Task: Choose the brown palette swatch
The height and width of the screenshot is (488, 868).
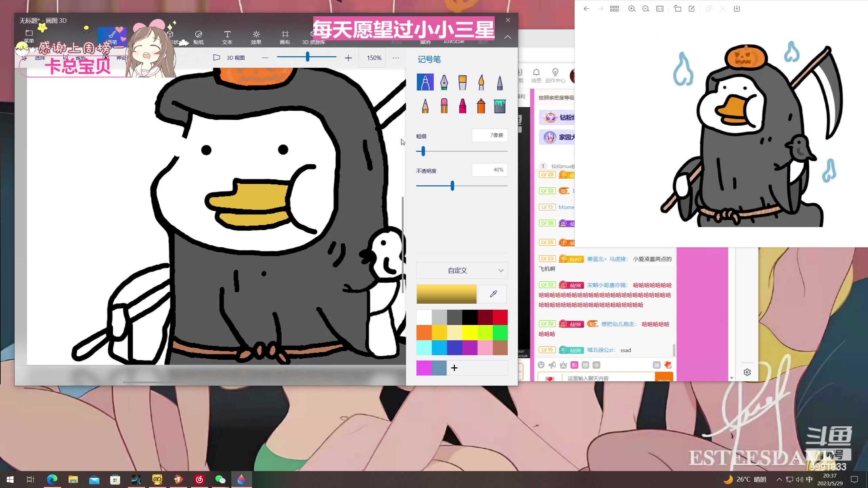Action: click(500, 348)
